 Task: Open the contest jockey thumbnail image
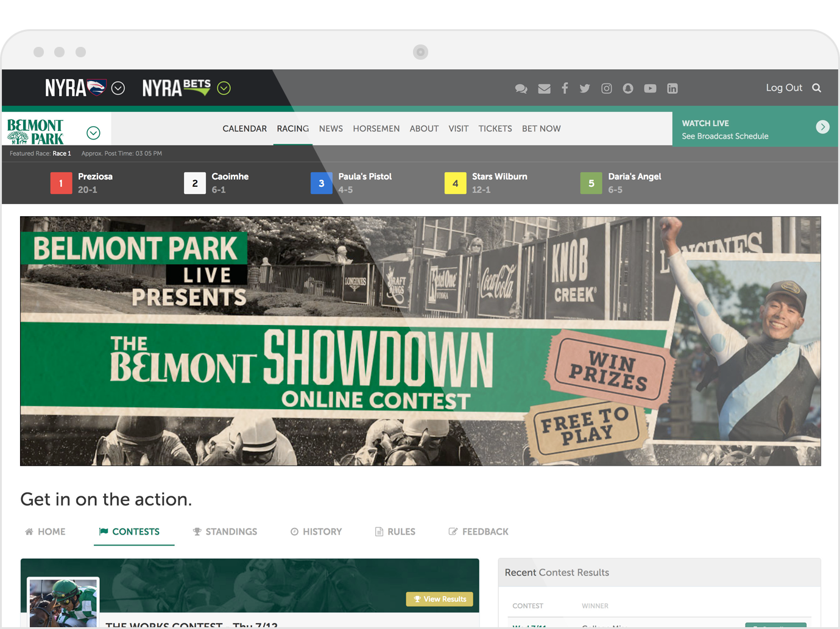pyautogui.click(x=63, y=603)
